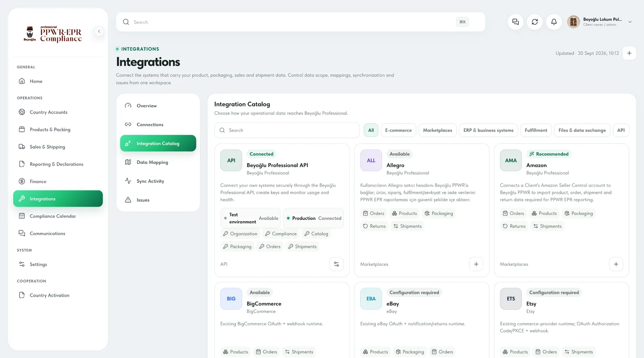The image size is (644, 358).
Task: Filter catalog by E-commerce
Action: pyautogui.click(x=398, y=130)
